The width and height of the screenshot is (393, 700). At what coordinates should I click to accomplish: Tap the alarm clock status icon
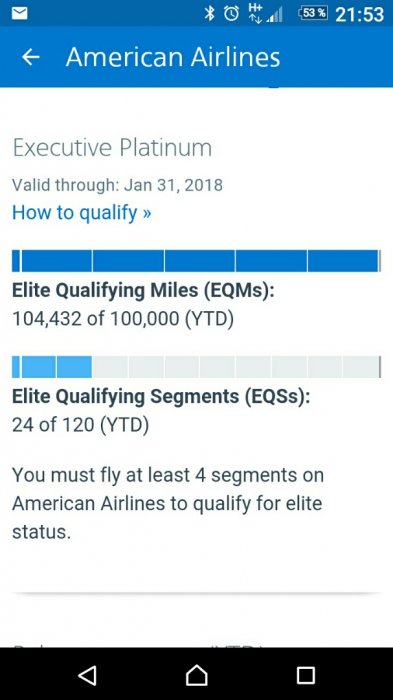click(231, 14)
